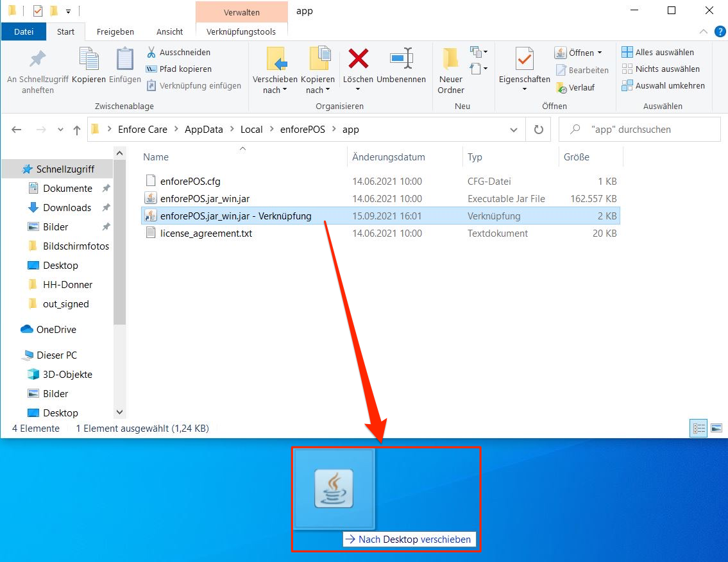Expand the address bar history dropdown
This screenshot has width=728, height=562.
514,130
